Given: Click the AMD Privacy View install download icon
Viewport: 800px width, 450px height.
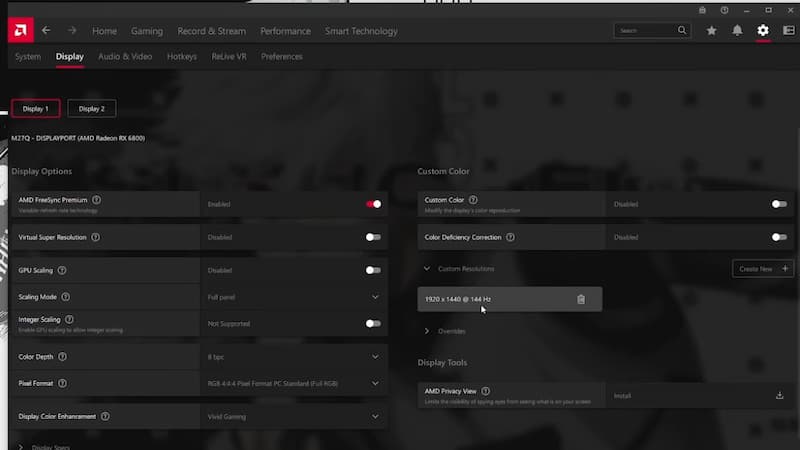Looking at the screenshot, I should point(780,395).
